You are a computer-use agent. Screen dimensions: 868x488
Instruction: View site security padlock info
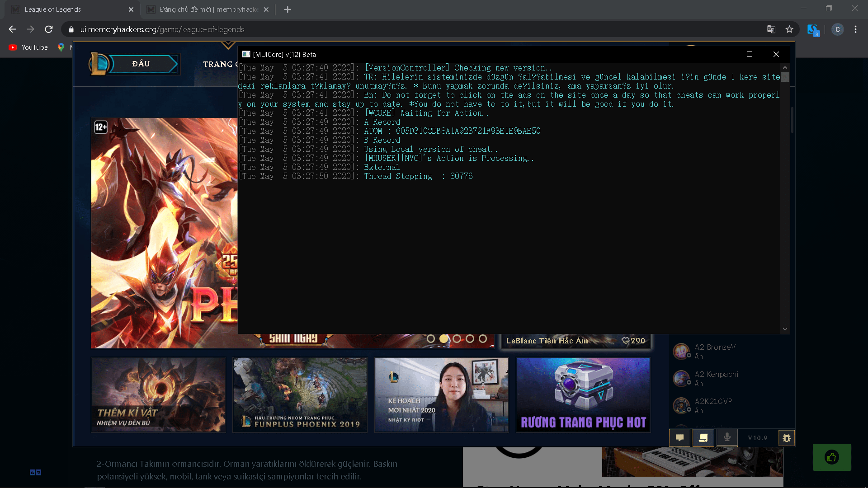71,29
